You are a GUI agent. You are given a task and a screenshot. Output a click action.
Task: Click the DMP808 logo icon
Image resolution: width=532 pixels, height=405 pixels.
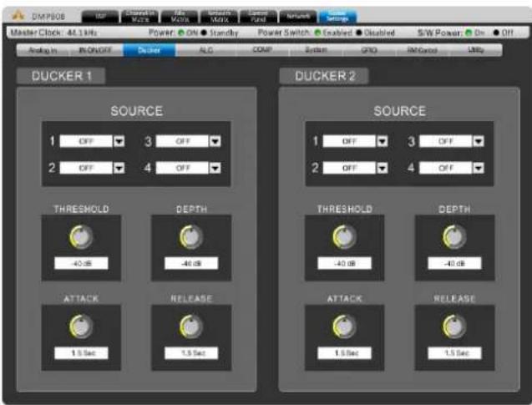18,15
